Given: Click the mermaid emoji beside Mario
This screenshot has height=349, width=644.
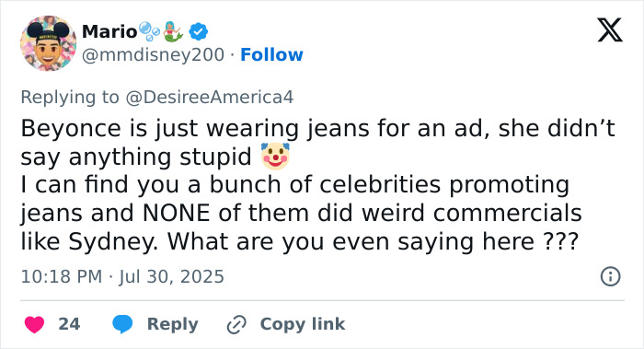Looking at the screenshot, I should pos(173,31).
